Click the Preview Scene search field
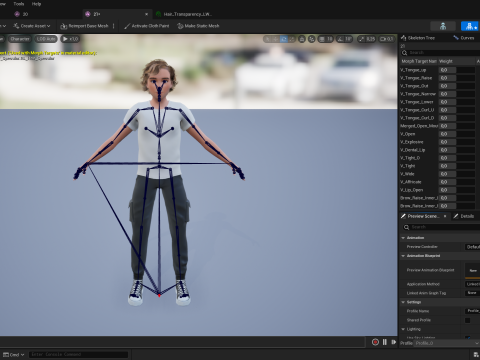Viewport: 480px width, 360px height. point(441,227)
